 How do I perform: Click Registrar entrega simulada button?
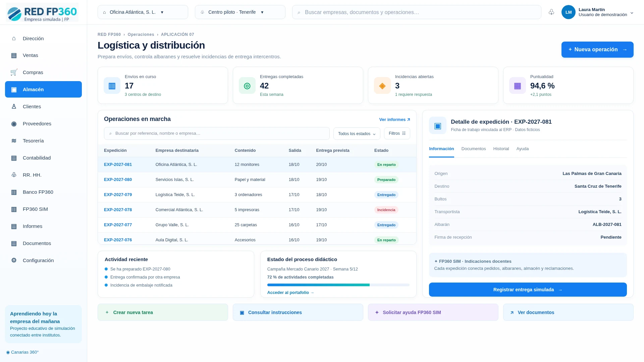[528, 290]
